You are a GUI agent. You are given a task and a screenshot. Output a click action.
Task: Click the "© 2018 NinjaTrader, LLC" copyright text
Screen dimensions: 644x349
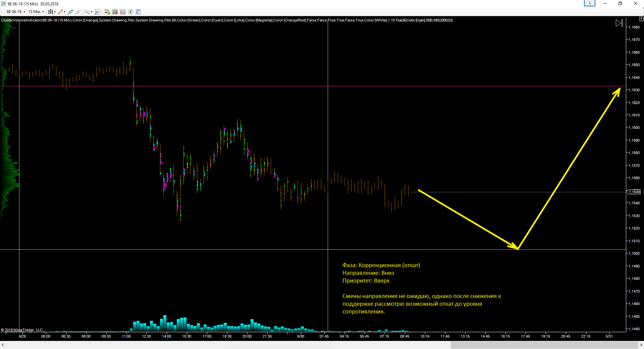(x=22, y=330)
